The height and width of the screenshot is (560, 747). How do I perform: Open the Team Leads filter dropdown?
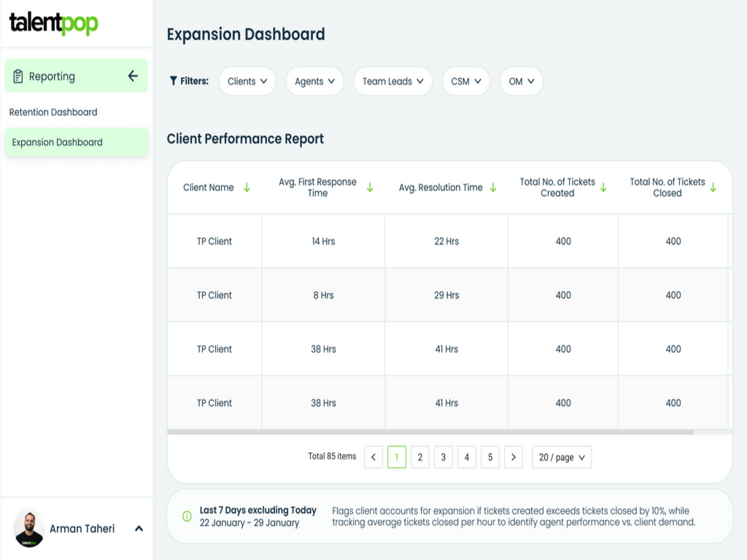coord(392,81)
